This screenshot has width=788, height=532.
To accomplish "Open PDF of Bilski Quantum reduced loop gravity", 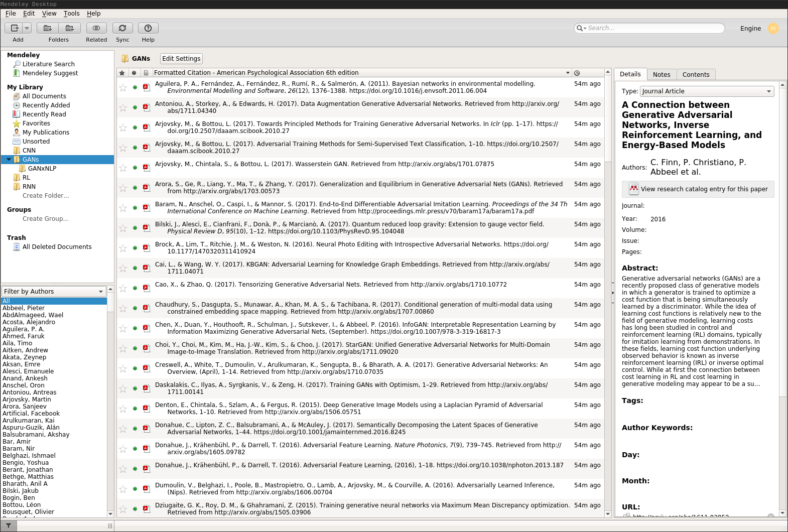I will pos(147,228).
